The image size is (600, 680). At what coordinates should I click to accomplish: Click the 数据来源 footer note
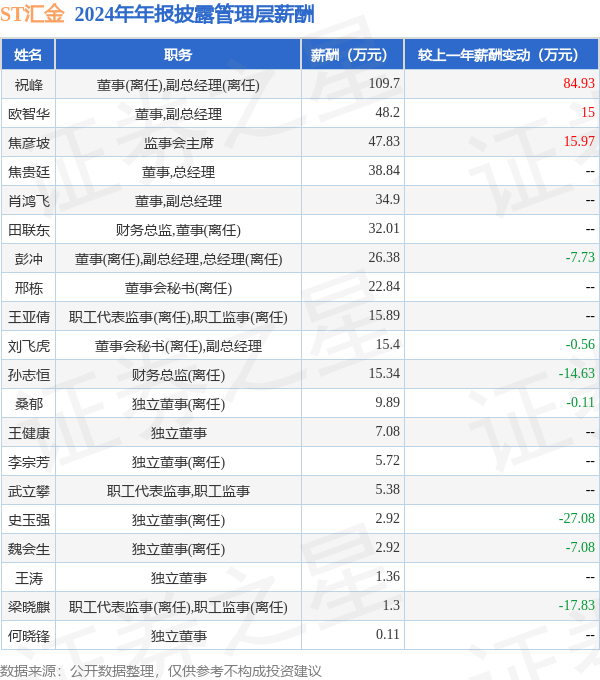[x=161, y=672]
